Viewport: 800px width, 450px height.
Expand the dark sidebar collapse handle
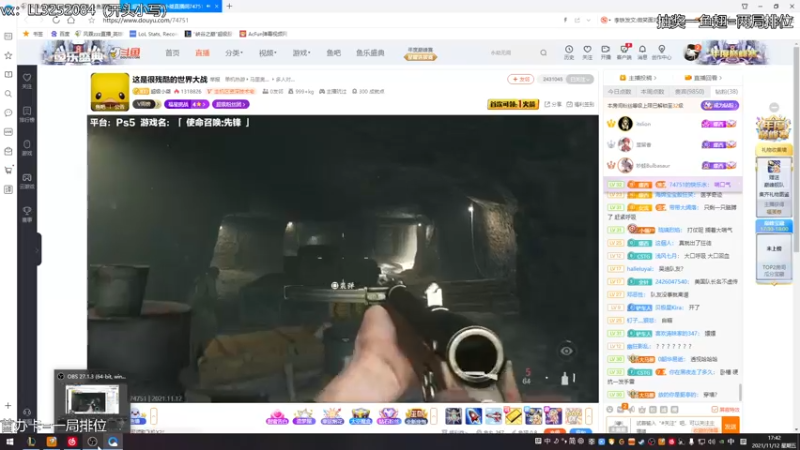[38, 249]
